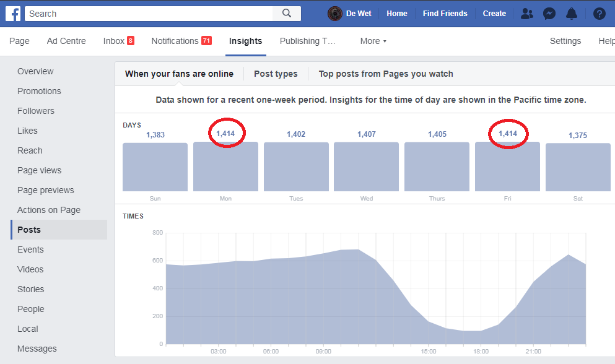Click the Create button in top bar
The width and height of the screenshot is (615, 364).
point(494,14)
